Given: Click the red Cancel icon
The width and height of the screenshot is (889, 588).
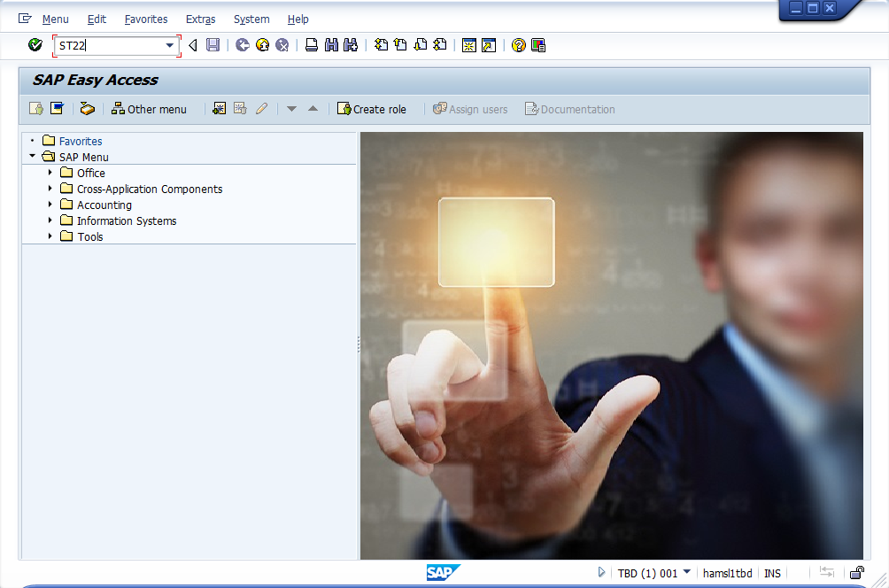Looking at the screenshot, I should click(282, 45).
